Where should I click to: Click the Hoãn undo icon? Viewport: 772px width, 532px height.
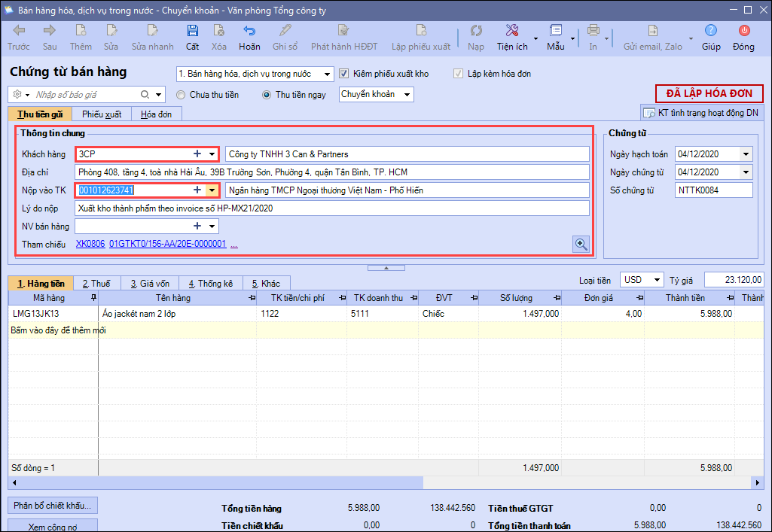[x=249, y=32]
